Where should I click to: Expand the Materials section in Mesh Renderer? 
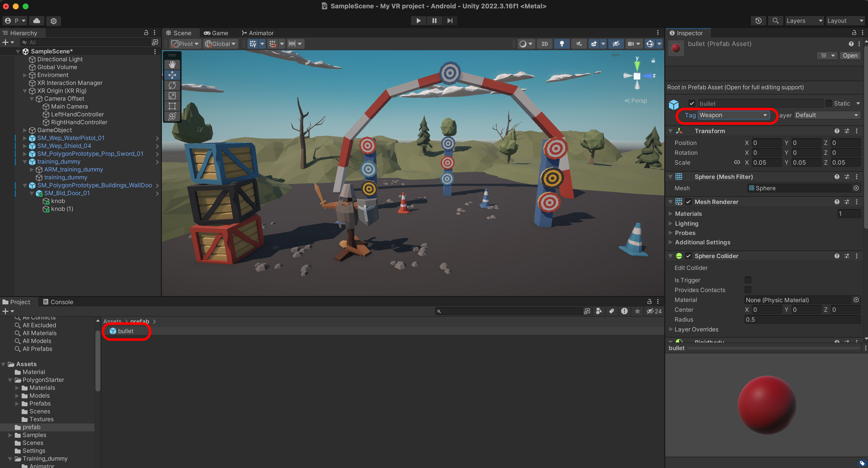[x=670, y=214]
